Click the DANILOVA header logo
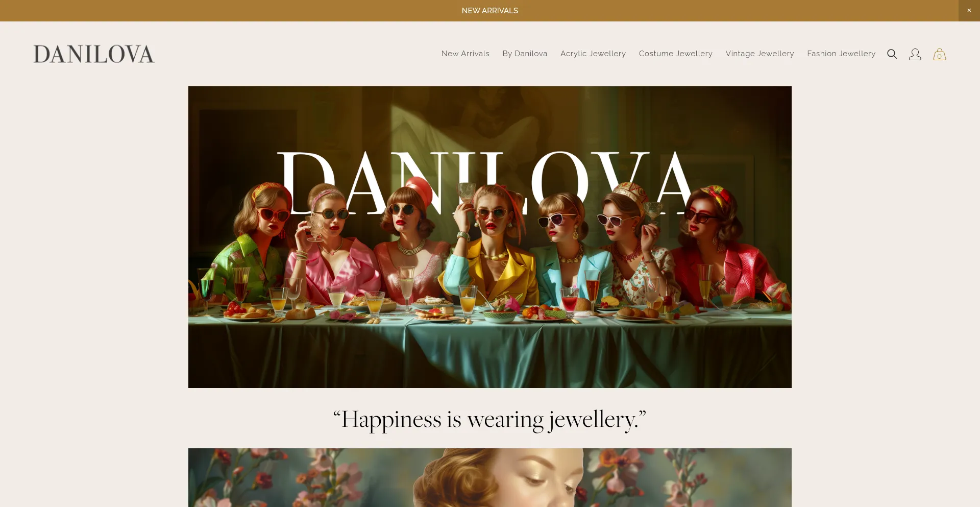 tap(94, 54)
